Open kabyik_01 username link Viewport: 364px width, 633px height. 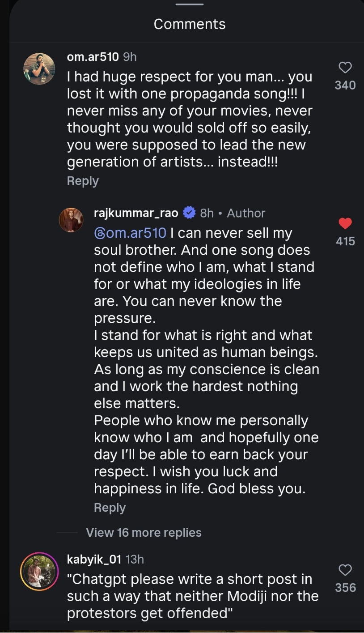click(94, 559)
